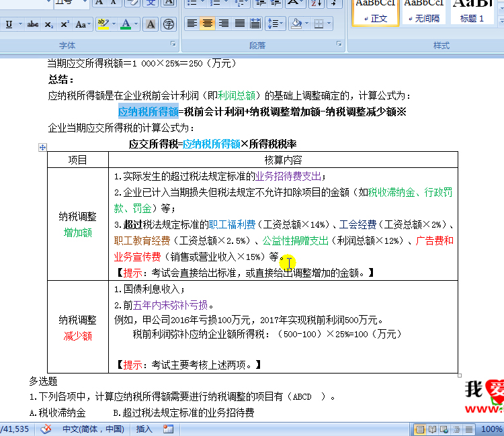Screen dimensions: 504x436
Task: Click green 增加额 cell text
Action: coord(77,232)
